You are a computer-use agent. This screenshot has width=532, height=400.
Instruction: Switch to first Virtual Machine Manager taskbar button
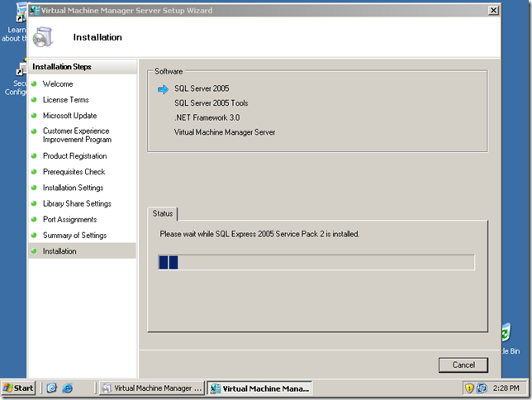(x=152, y=388)
